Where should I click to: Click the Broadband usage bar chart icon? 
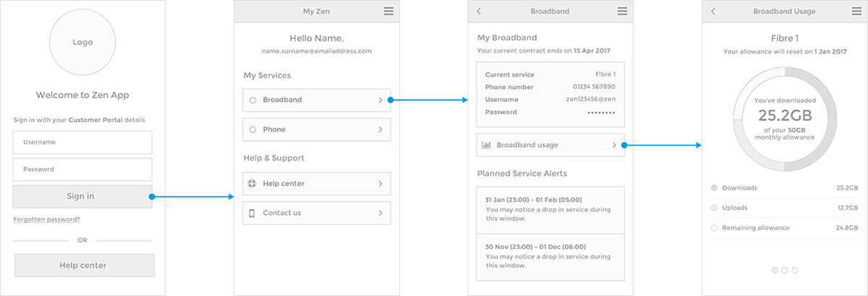pyautogui.click(x=487, y=145)
